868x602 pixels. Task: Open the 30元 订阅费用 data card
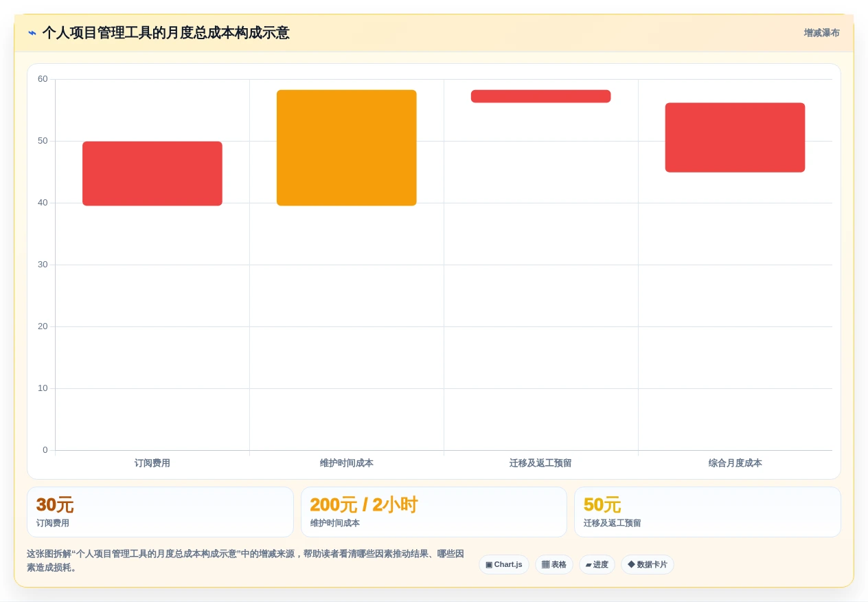tap(160, 512)
